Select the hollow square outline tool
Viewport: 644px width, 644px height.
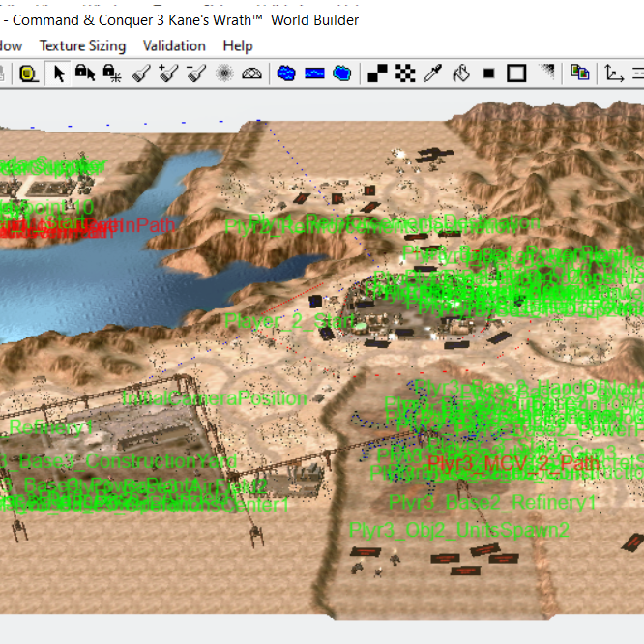[x=516, y=73]
